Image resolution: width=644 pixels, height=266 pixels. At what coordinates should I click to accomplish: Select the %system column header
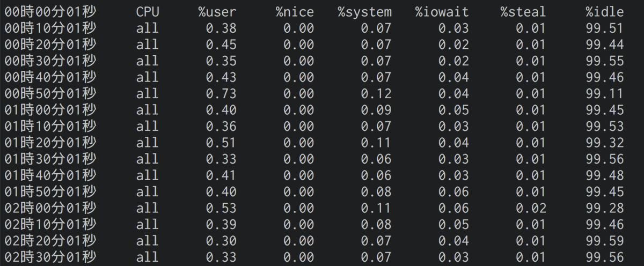pos(365,12)
